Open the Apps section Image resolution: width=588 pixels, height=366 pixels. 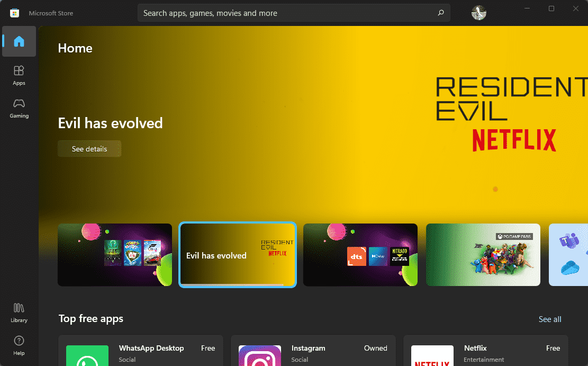pos(19,75)
